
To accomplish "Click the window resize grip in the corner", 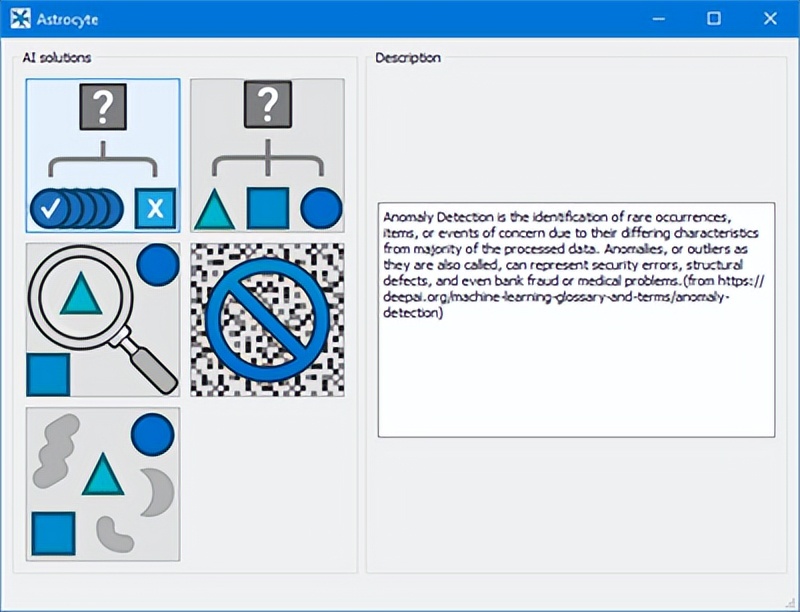I will [x=791, y=603].
